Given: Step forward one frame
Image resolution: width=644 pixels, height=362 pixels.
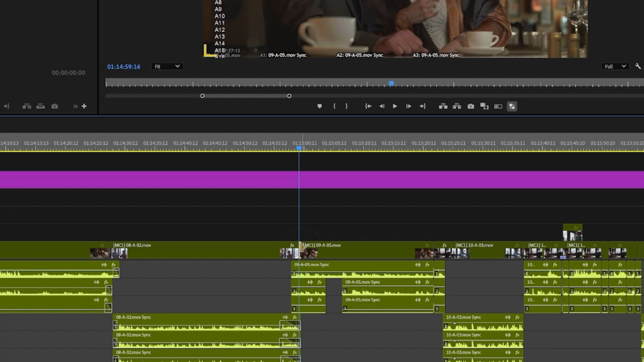Looking at the screenshot, I should (x=409, y=106).
